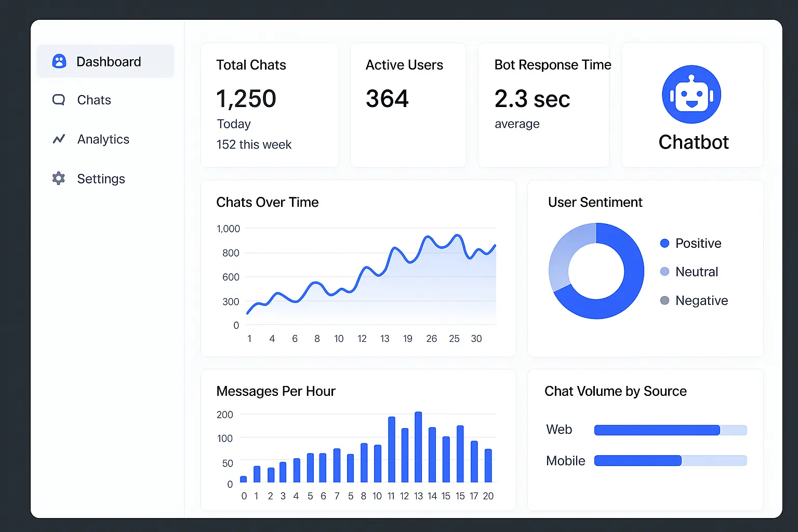Select the Total Chats card
798x532 pixels.
point(269,105)
